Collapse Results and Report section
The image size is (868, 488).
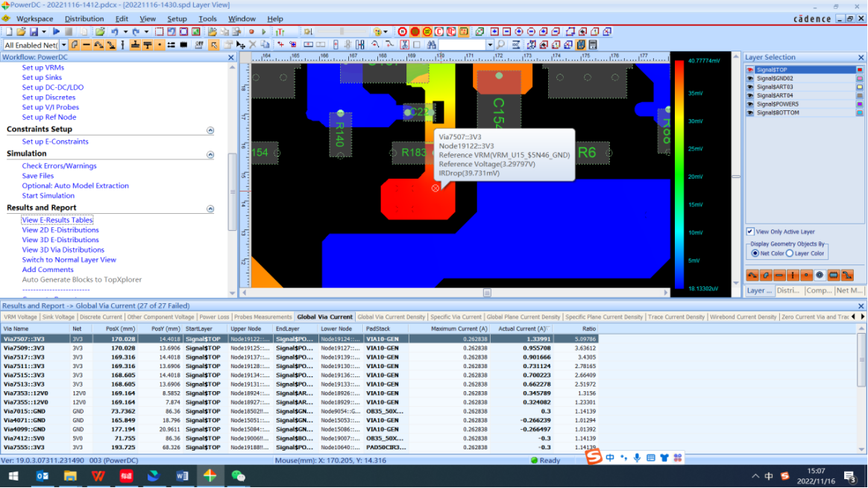coord(210,209)
